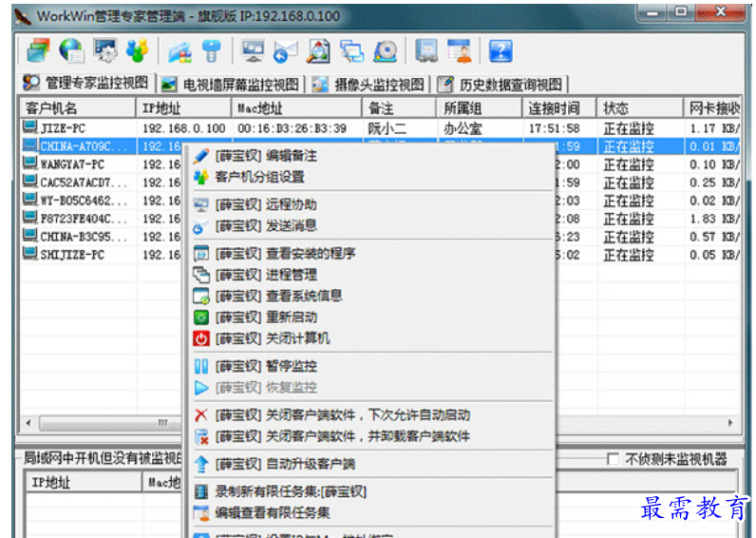The image size is (756, 538).
Task: Click the 状态 column header
Action: tap(640, 108)
